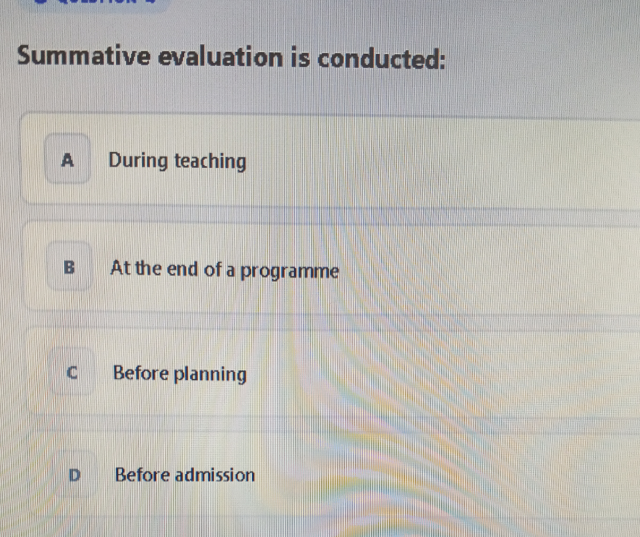Click the question number label at top
The image size is (640, 537).
(x=96, y=2)
